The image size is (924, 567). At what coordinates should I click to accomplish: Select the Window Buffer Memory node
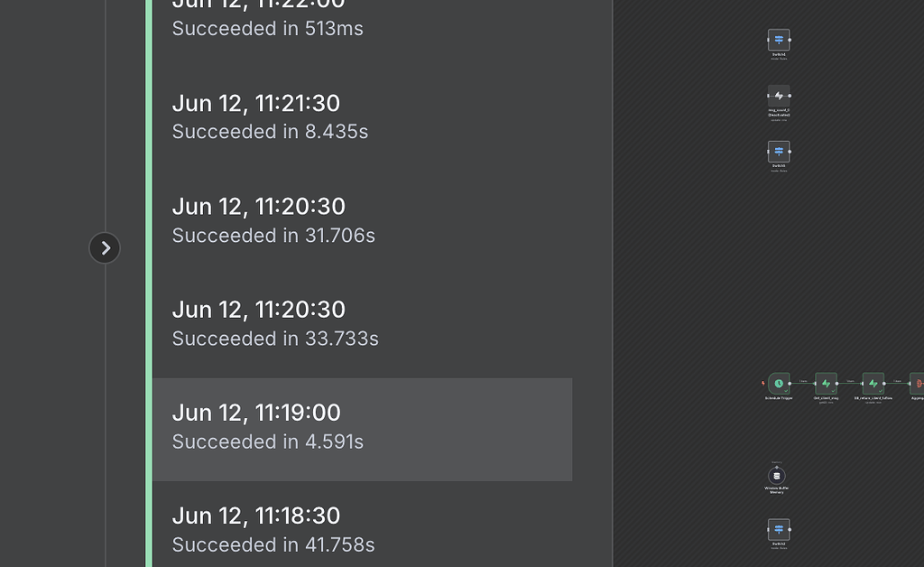point(777,476)
